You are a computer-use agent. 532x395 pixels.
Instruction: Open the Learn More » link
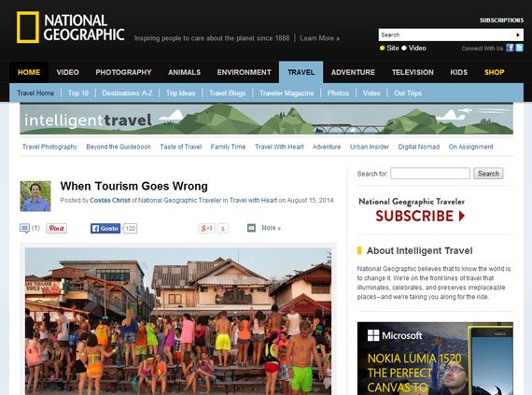(x=319, y=38)
